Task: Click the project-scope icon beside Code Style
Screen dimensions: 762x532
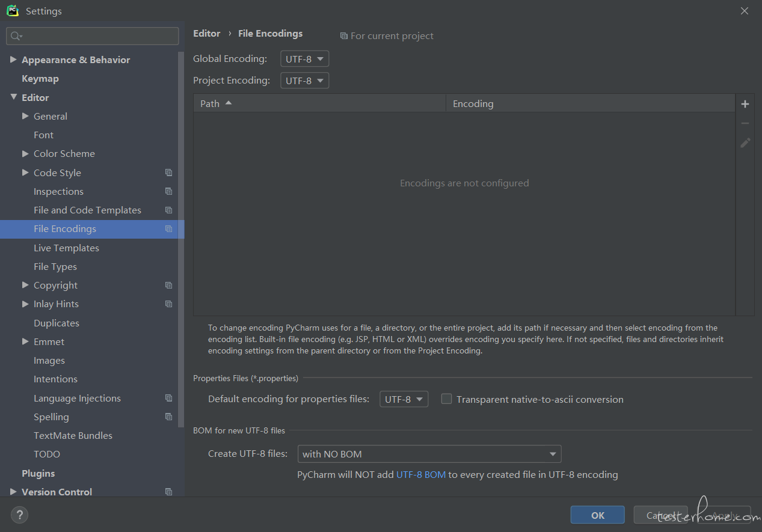Action: pos(168,173)
